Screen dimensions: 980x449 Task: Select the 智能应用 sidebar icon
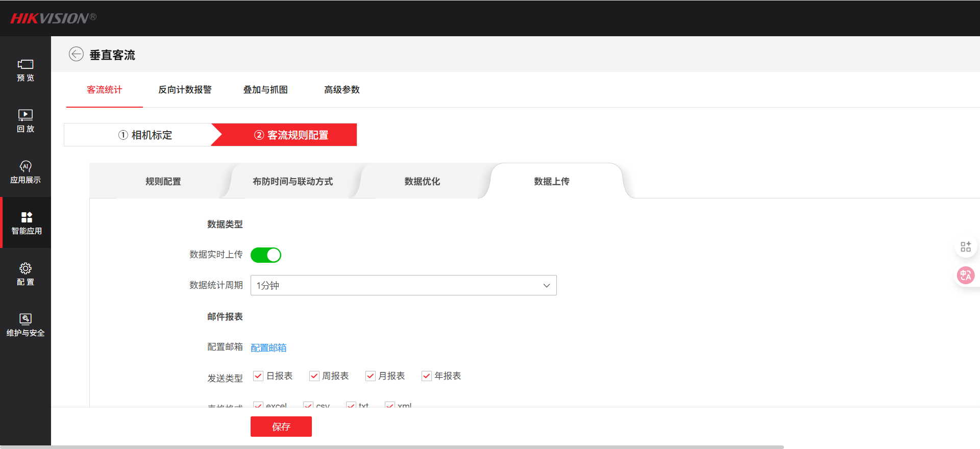(27, 218)
